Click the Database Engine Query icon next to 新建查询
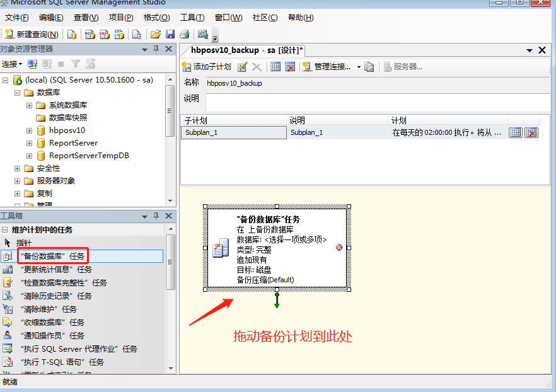Screen dimensions: 556x392 (x=72, y=35)
